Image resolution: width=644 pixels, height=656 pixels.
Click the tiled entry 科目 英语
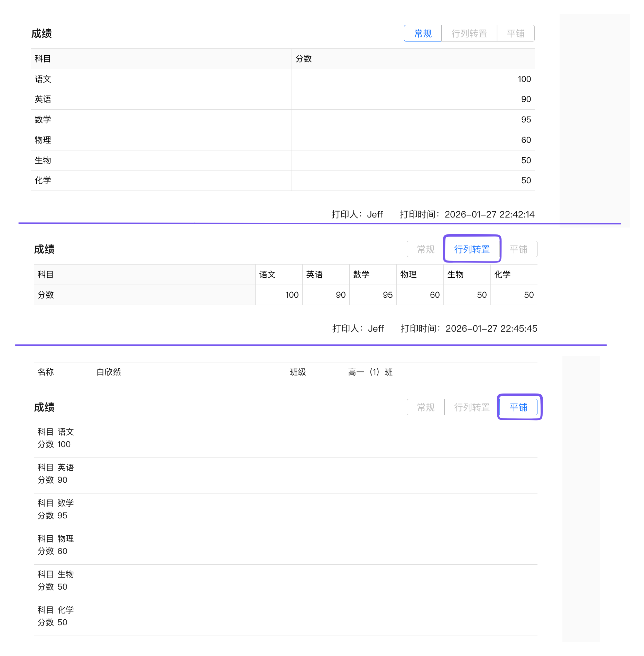click(56, 468)
